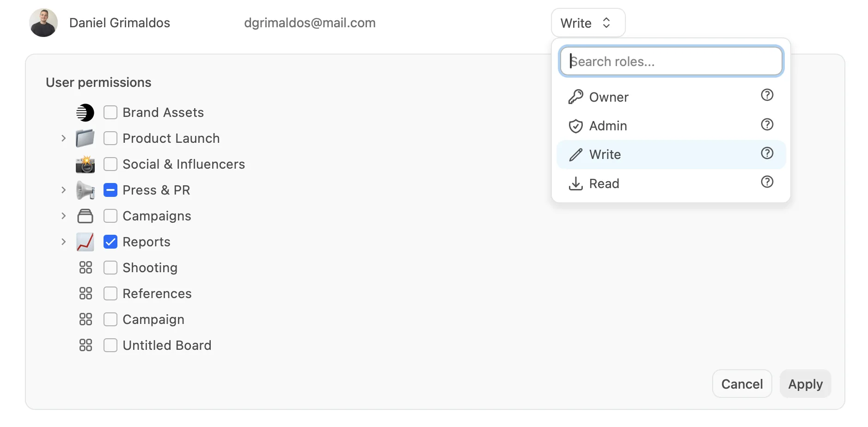Expand the Product Launch folder chevron
This screenshot has width=868, height=427.
[64, 138]
